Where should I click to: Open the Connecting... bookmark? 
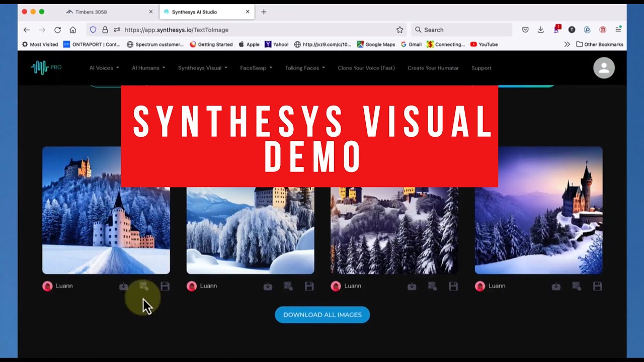click(446, 44)
